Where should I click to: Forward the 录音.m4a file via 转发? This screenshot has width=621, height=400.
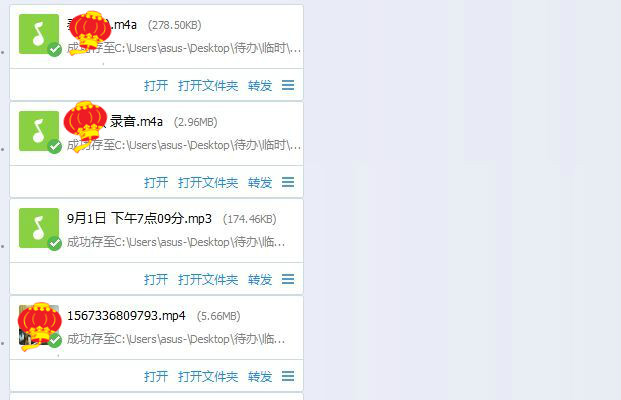[260, 183]
